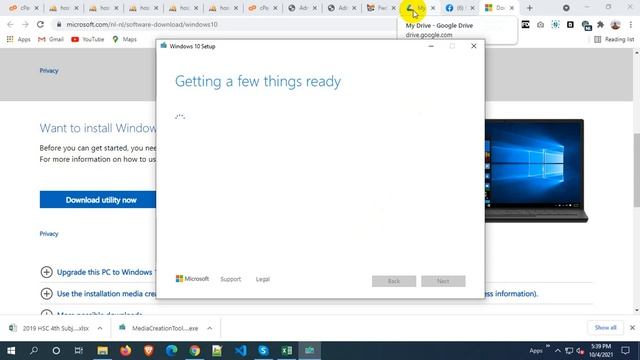This screenshot has height=360, width=640.
Task: Open MediaCreationTool exe download
Action: (x=160, y=328)
